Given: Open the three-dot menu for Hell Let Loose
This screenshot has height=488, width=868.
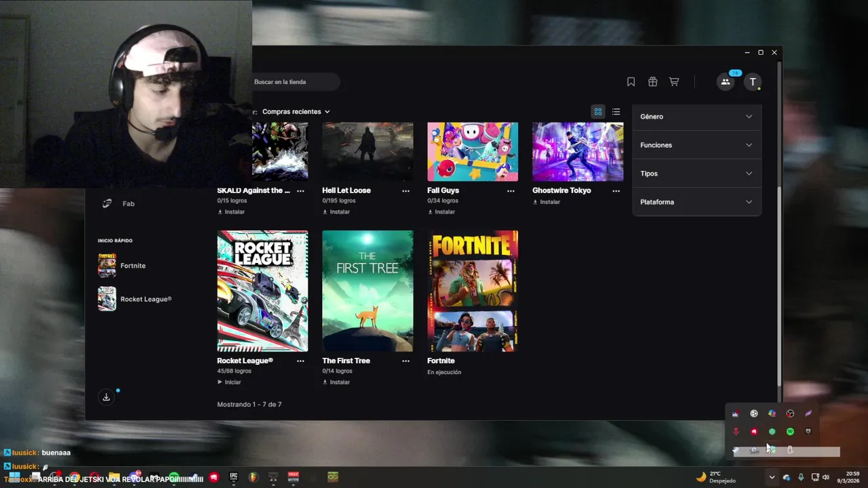Looking at the screenshot, I should pyautogui.click(x=406, y=191).
